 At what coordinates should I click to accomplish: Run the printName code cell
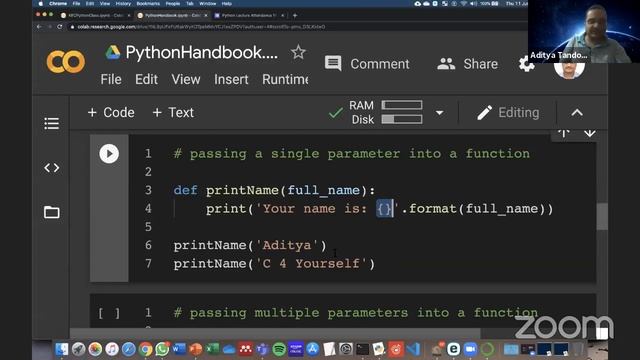pos(109,154)
